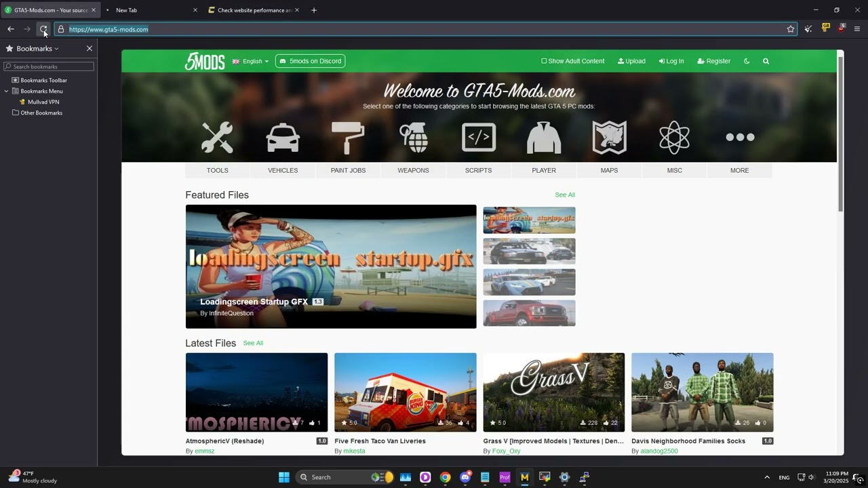The width and height of the screenshot is (868, 488).
Task: Show hidden system tray icons
Action: pos(767,477)
